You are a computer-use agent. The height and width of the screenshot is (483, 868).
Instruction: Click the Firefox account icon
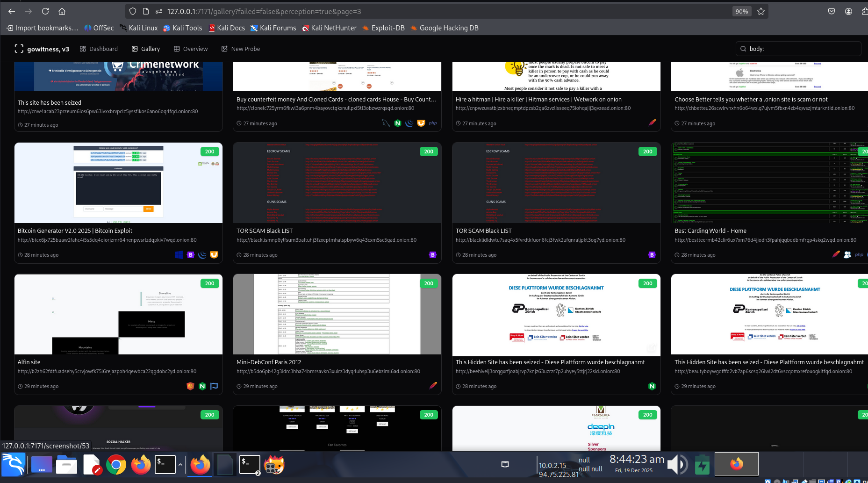(848, 11)
